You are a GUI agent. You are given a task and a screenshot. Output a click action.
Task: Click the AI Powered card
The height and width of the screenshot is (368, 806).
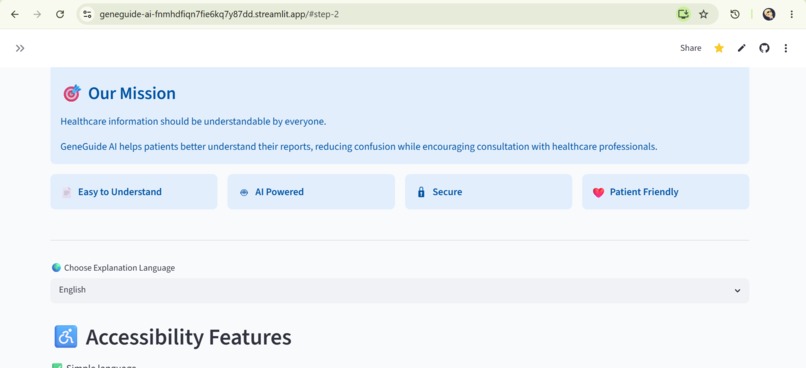(311, 192)
